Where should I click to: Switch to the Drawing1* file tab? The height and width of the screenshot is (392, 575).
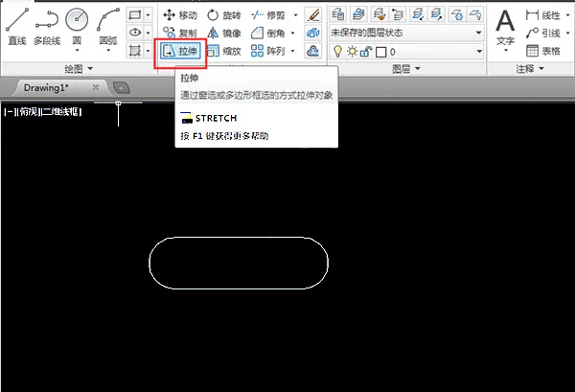(47, 87)
